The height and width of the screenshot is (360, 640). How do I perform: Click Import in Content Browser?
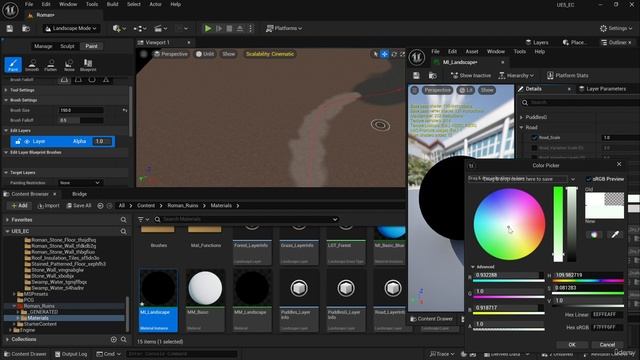tap(48, 206)
